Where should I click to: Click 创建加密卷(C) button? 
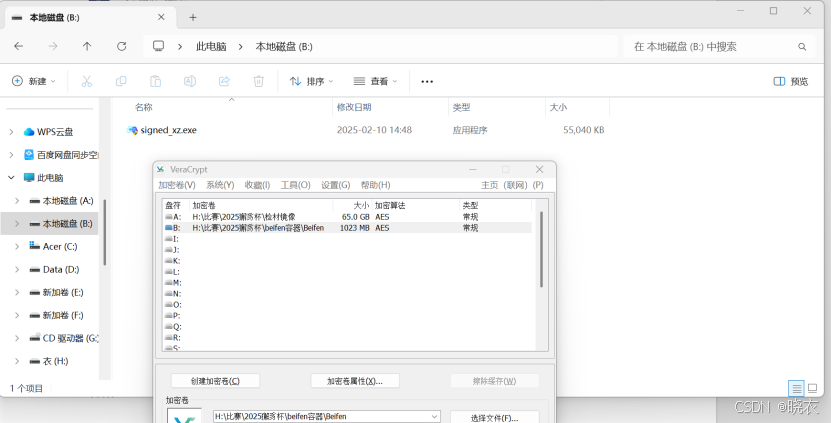tap(215, 381)
